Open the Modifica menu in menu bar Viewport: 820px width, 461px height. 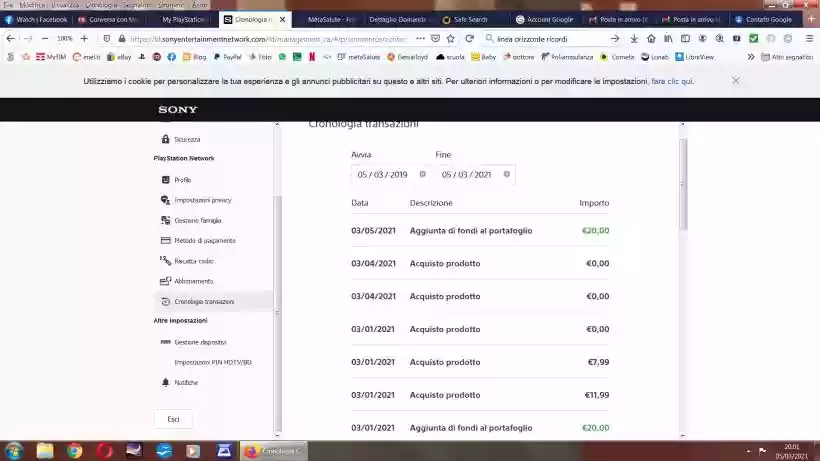(x=33, y=5)
